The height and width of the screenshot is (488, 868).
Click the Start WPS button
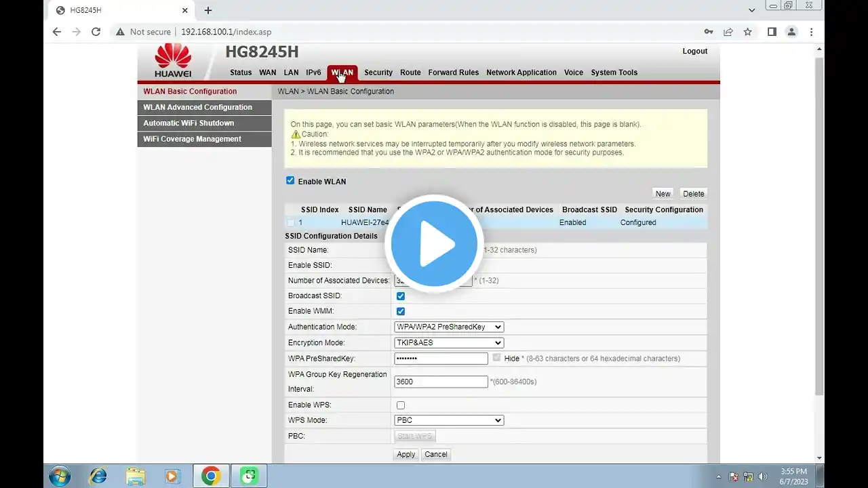pyautogui.click(x=414, y=436)
